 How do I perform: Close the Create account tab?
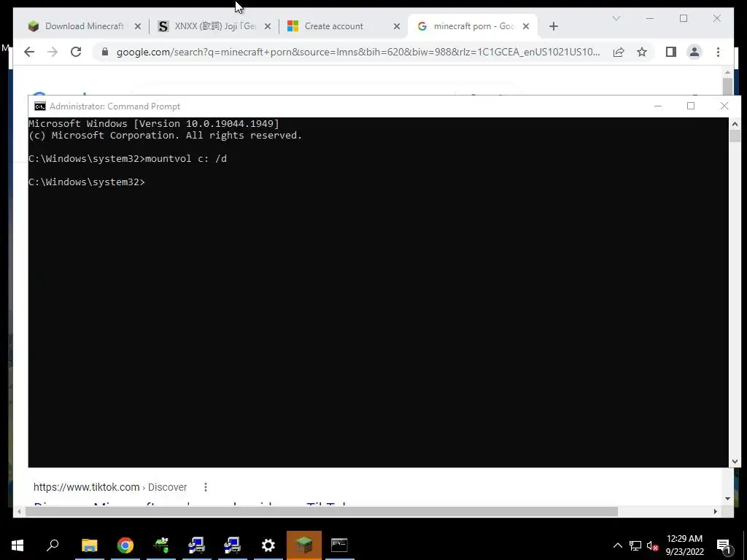pos(396,26)
